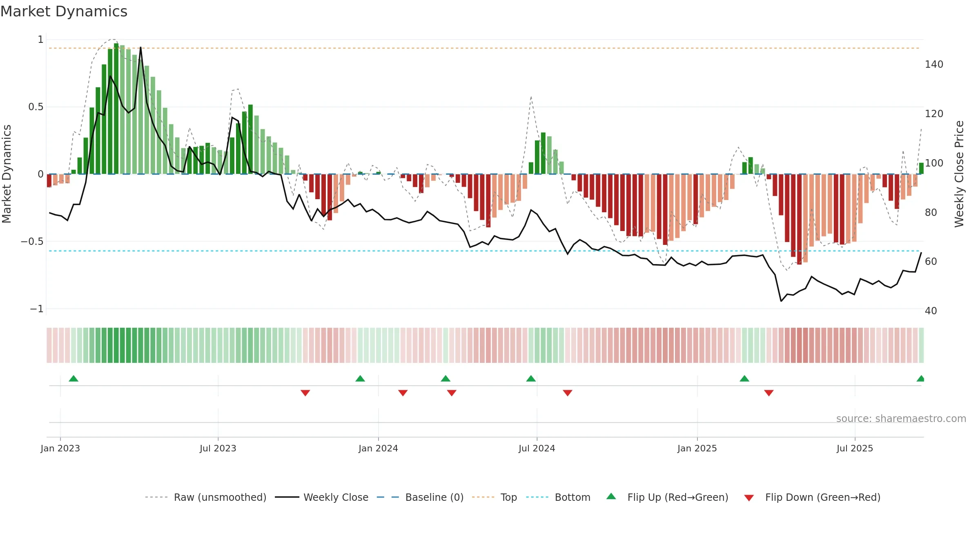Click the 100 tick on the price axis

click(x=934, y=163)
